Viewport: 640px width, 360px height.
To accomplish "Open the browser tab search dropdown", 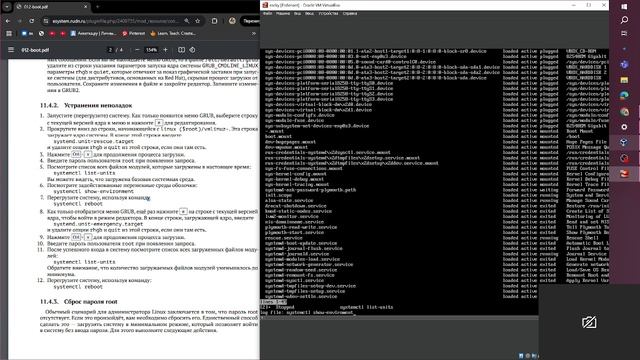I will point(7,7).
